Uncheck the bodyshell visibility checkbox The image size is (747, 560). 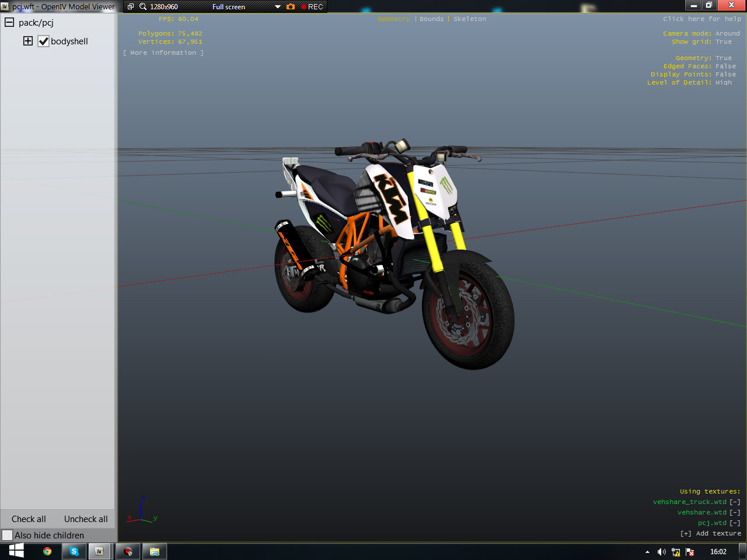[x=44, y=41]
